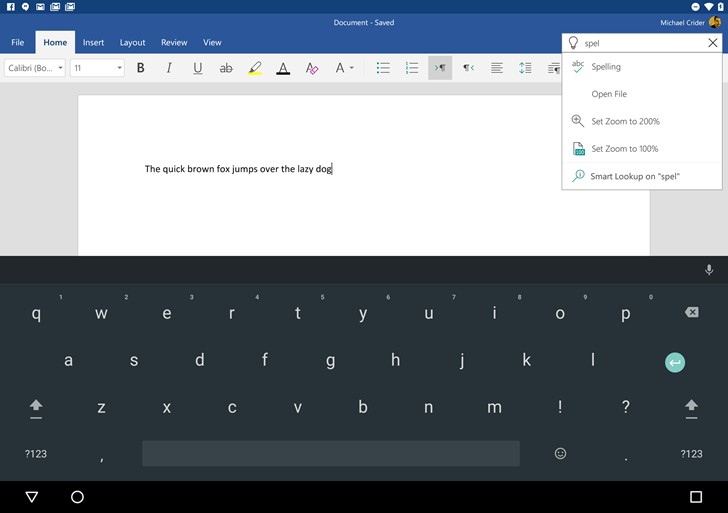The image size is (728, 513).
Task: Choose Set Zoom to 100%
Action: coord(642,149)
